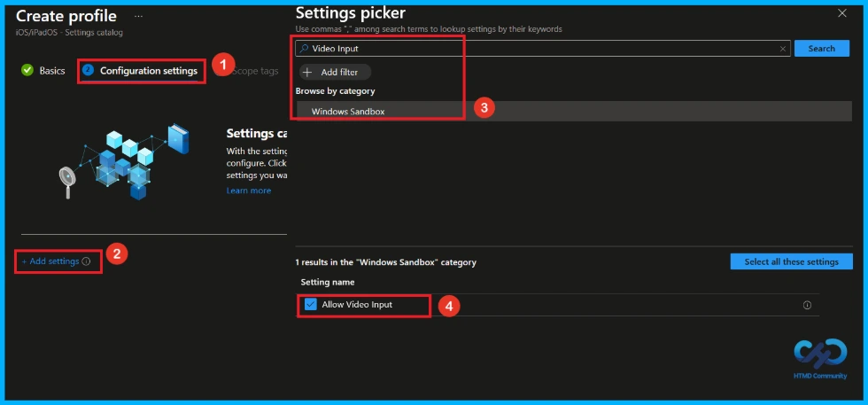Screen dimensions: 868x405
Task: Click the Create profile heading
Action: (66, 16)
